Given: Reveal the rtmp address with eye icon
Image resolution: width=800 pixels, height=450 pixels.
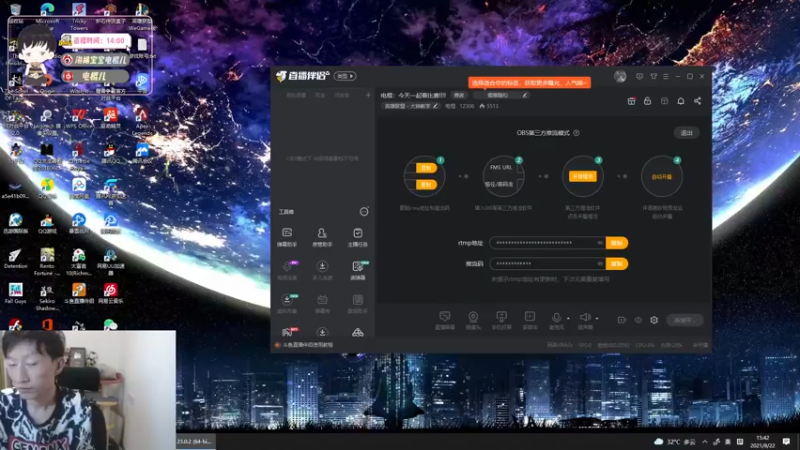Looking at the screenshot, I should [600, 243].
